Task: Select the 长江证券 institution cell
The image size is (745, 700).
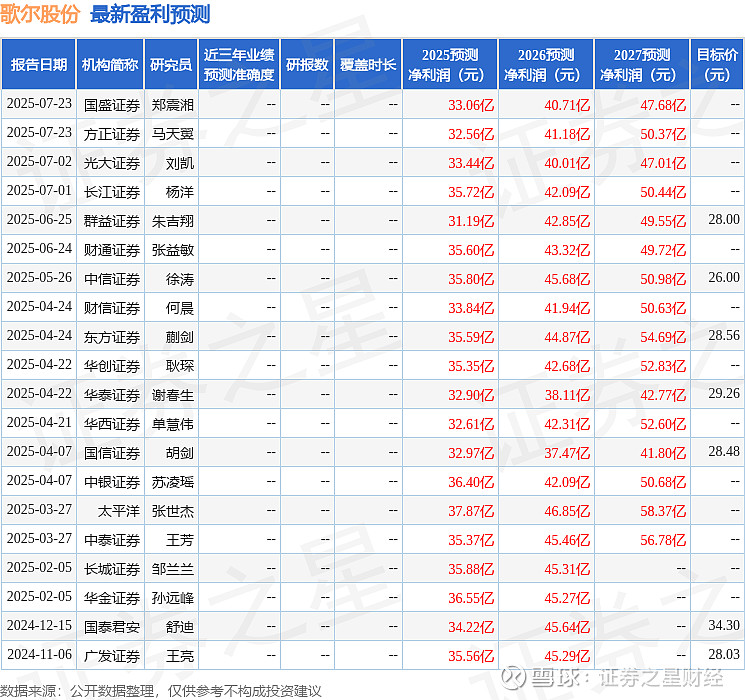Action: click(112, 192)
